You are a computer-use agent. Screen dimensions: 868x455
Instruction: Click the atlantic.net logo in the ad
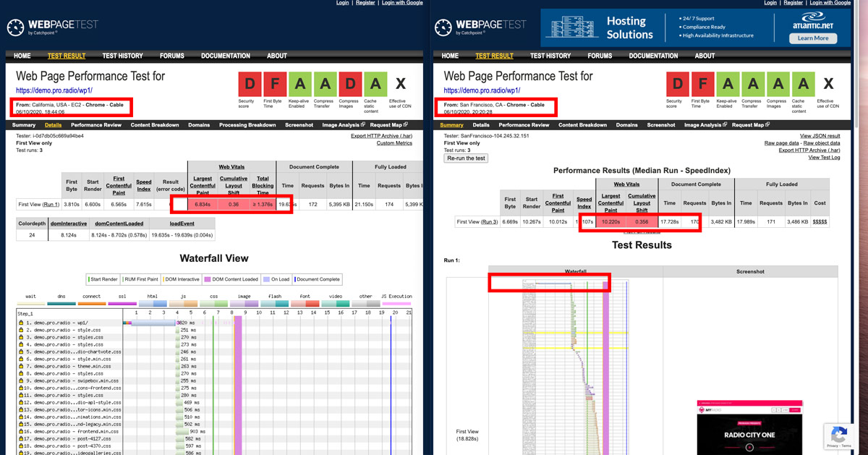[812, 21]
